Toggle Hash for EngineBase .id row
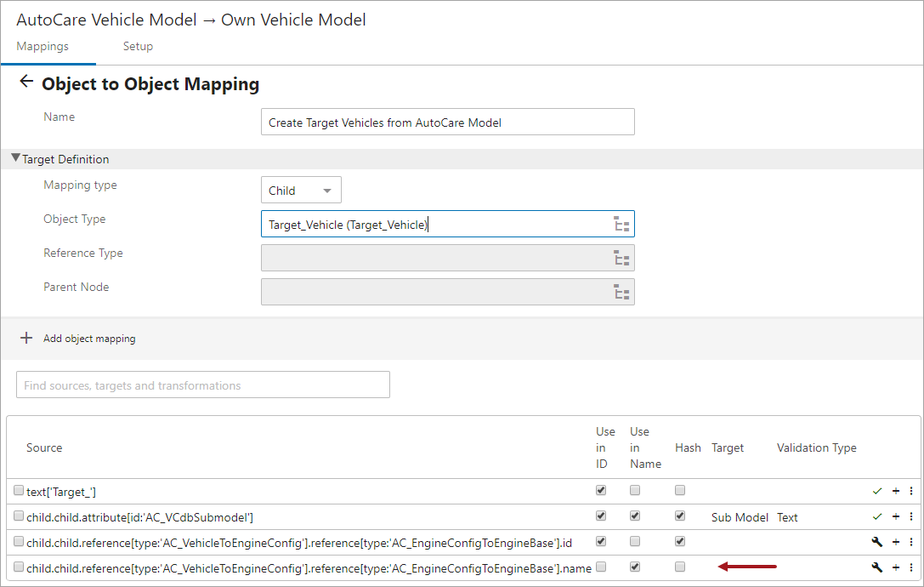The image size is (924, 587). 680,541
